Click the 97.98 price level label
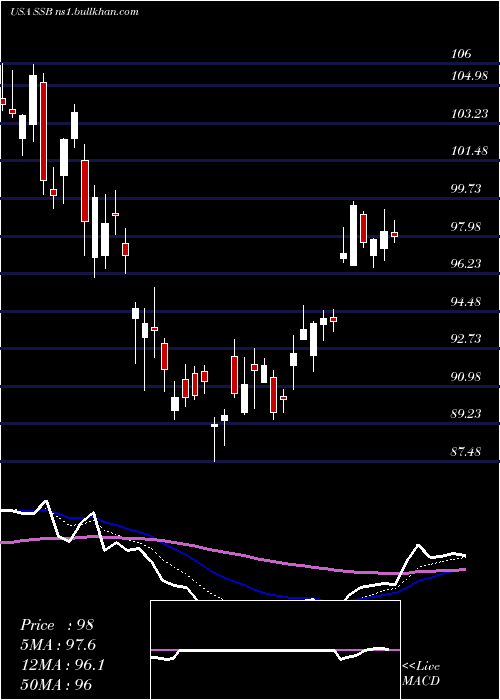500x700 pixels. tap(467, 226)
